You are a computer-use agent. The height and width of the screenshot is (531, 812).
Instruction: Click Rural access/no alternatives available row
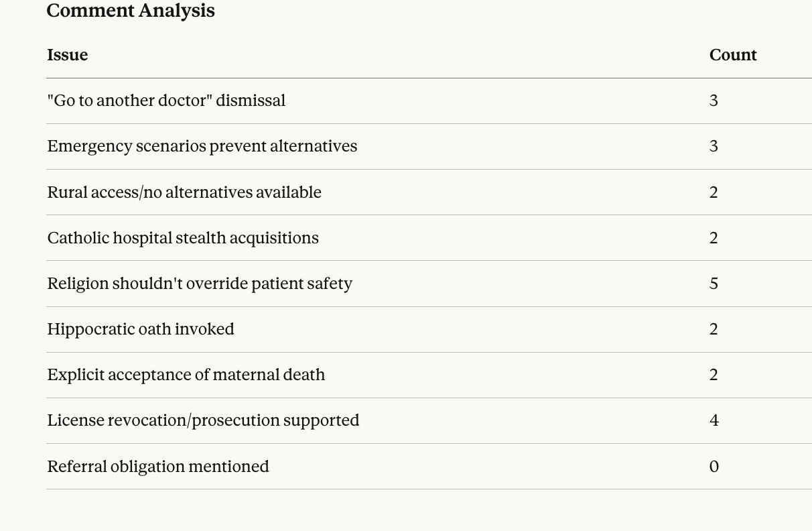184,192
